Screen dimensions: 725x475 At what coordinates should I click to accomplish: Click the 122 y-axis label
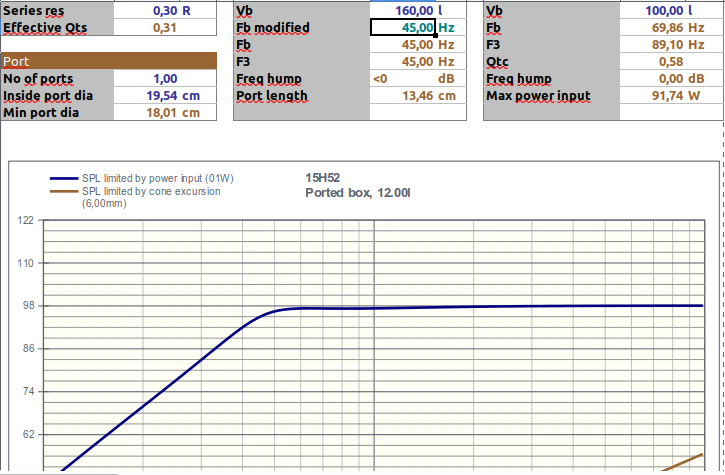click(x=25, y=220)
